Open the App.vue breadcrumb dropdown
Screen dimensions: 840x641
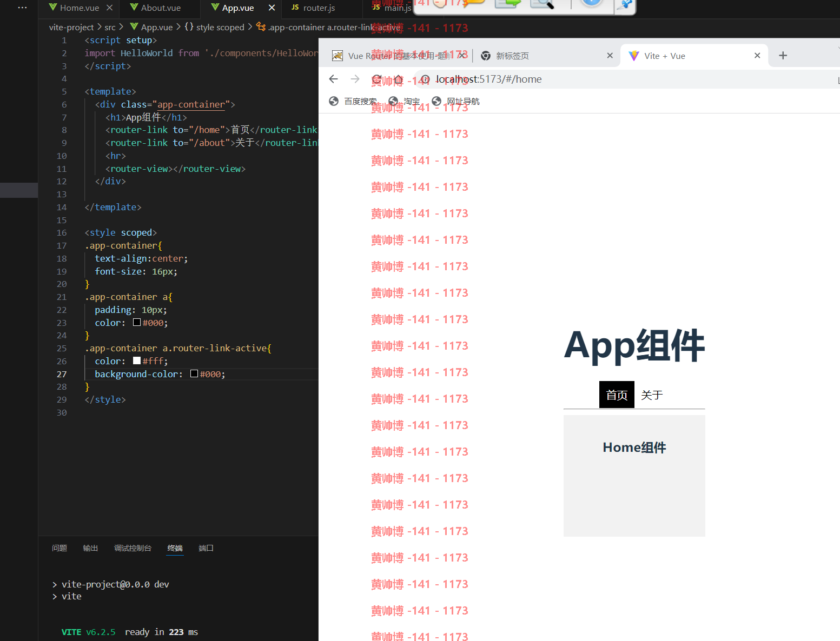(157, 27)
